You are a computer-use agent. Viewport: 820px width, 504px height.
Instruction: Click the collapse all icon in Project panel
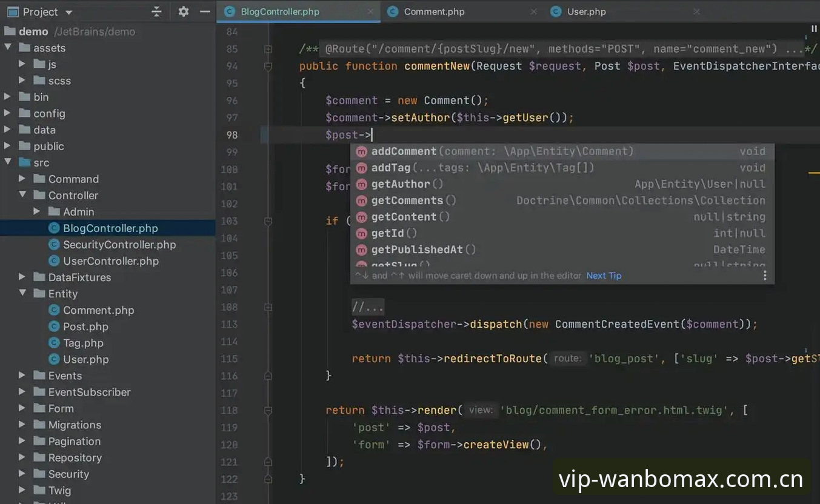pos(156,12)
